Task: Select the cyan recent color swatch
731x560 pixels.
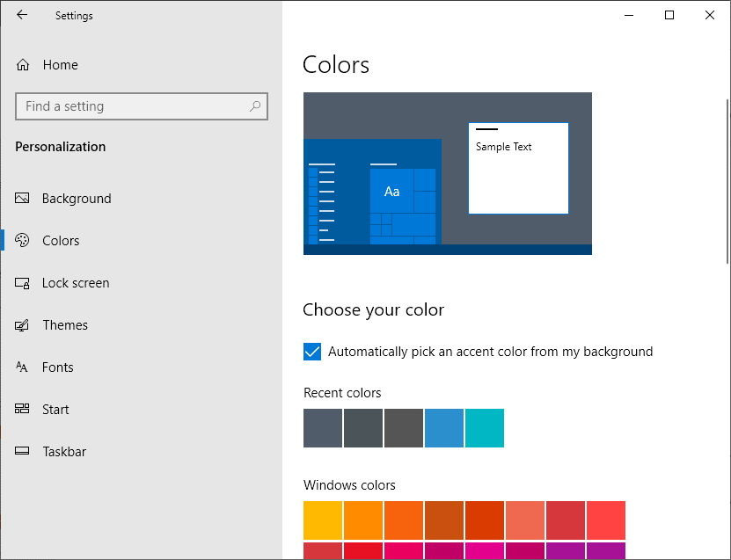Action: pos(485,428)
